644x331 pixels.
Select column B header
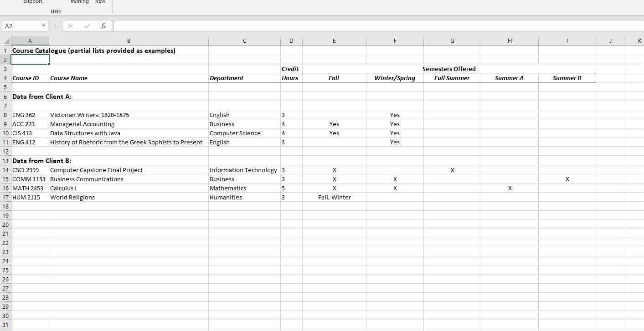coord(129,41)
